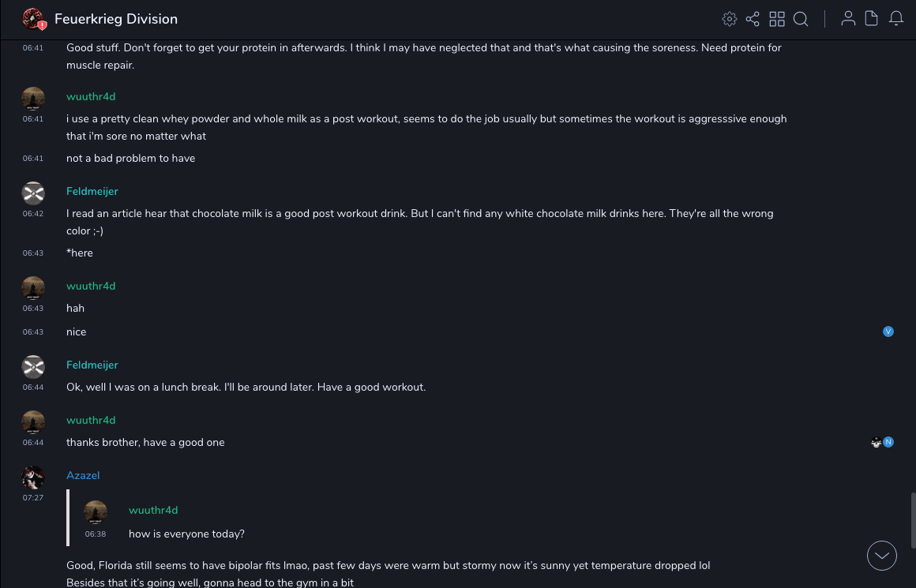Viewport: 916px width, 588px height.
Task: Click the quoted message "how is everyone today?"
Action: point(186,534)
